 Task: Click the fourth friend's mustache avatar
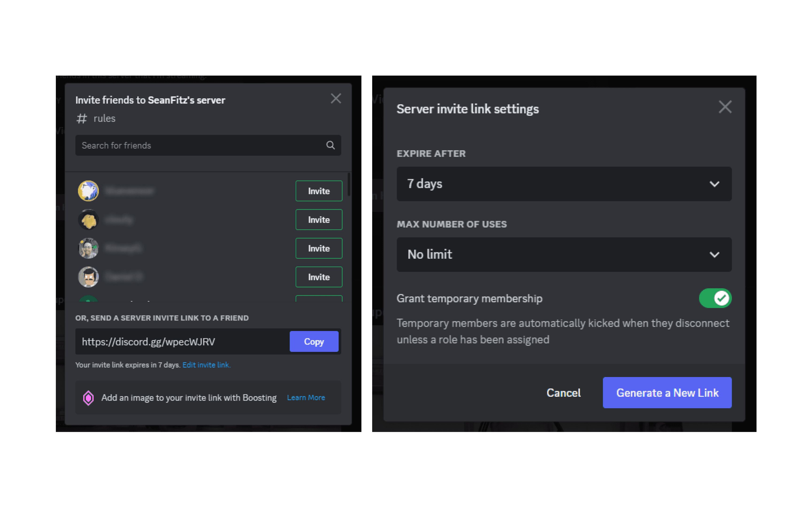88,277
